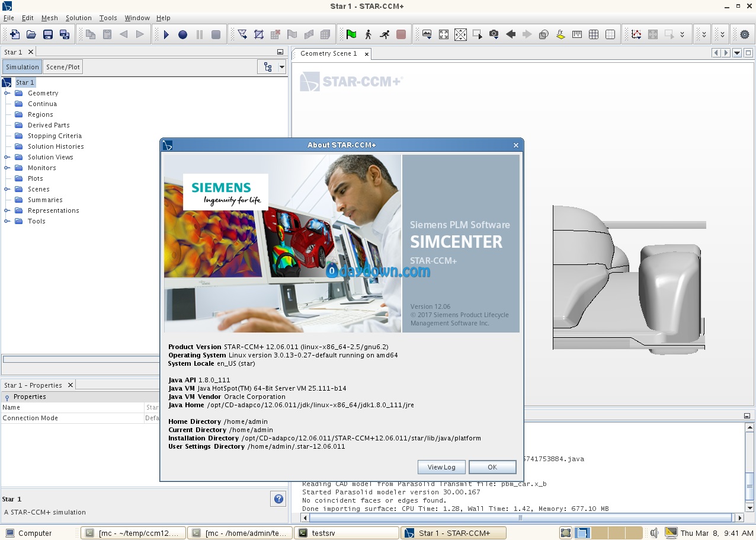
Task: Click the output window vertical scrollbar
Action: [x=749, y=467]
